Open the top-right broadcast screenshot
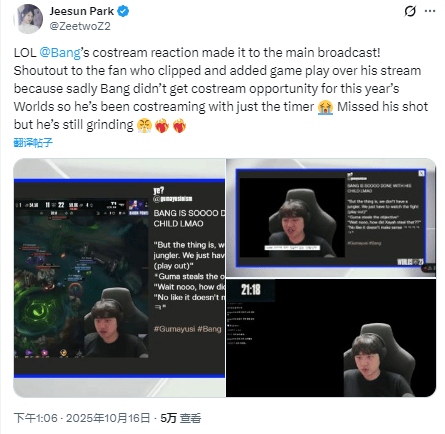Image resolution: width=445 pixels, height=434 pixels. click(x=331, y=218)
